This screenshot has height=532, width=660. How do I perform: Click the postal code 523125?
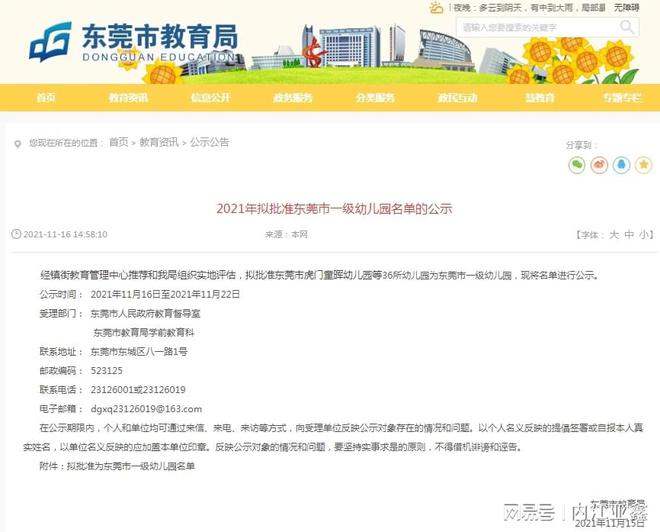[x=106, y=371]
